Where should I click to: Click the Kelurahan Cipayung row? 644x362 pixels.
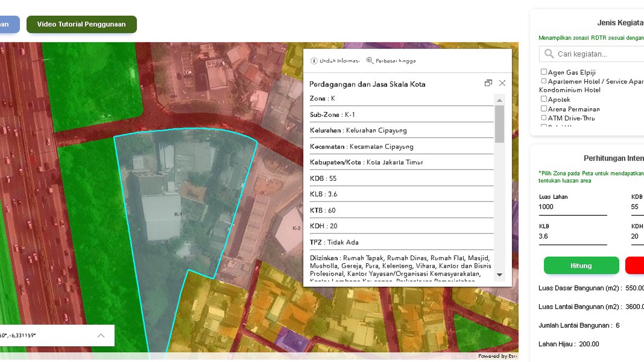pyautogui.click(x=402, y=131)
